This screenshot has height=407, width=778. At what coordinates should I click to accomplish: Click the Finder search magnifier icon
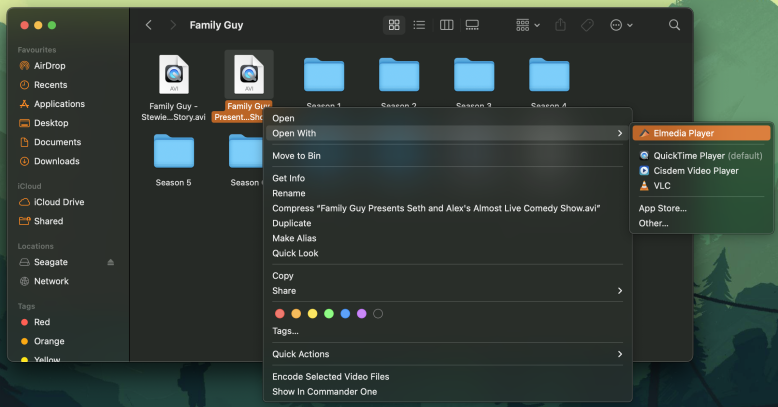tap(674, 25)
